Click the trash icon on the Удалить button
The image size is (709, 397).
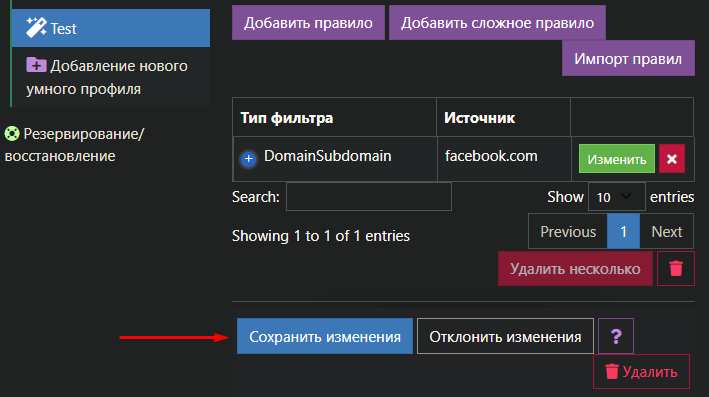612,372
